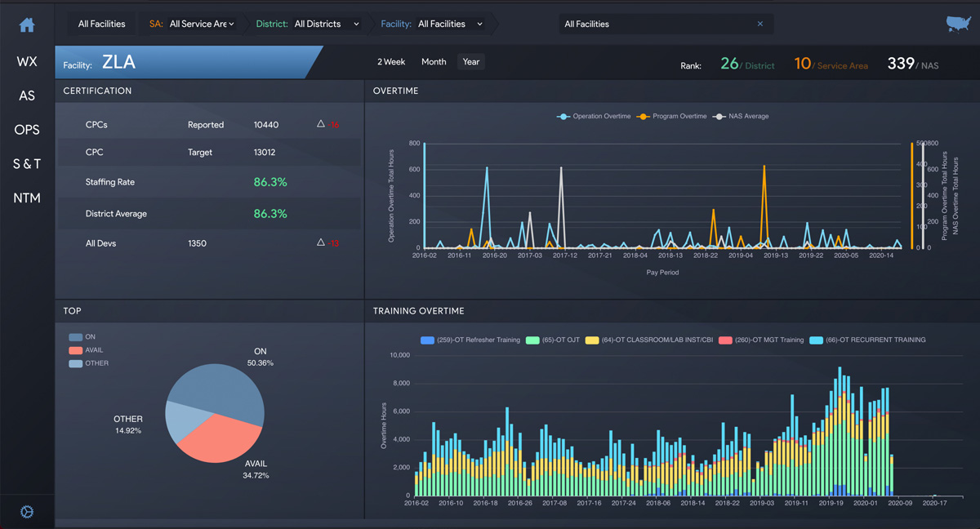Hide NAS Average series in legend
Image resolution: width=980 pixels, height=529 pixels.
(x=742, y=117)
